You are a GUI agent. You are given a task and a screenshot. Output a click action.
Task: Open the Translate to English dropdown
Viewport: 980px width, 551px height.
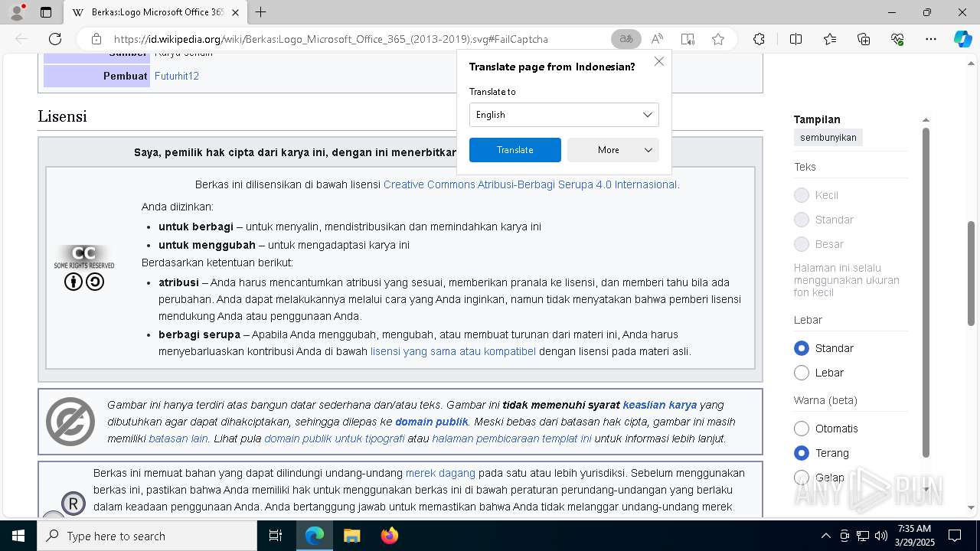click(x=564, y=115)
